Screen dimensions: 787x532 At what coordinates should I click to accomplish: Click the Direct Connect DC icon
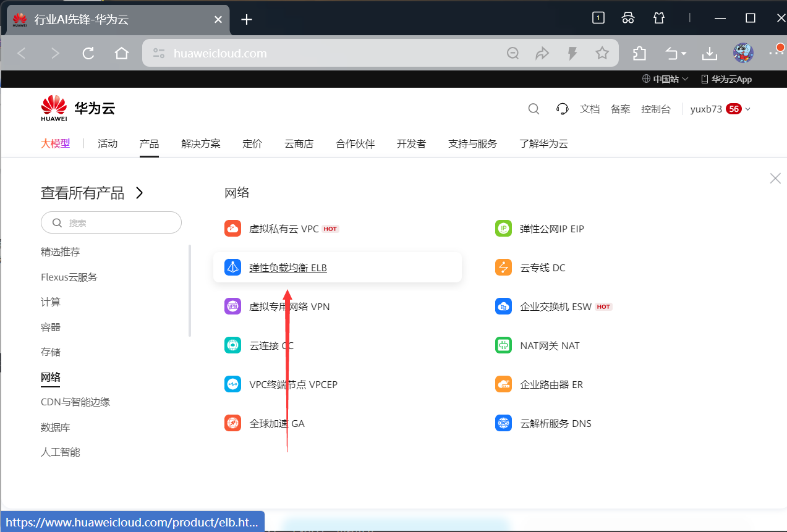tap(504, 268)
